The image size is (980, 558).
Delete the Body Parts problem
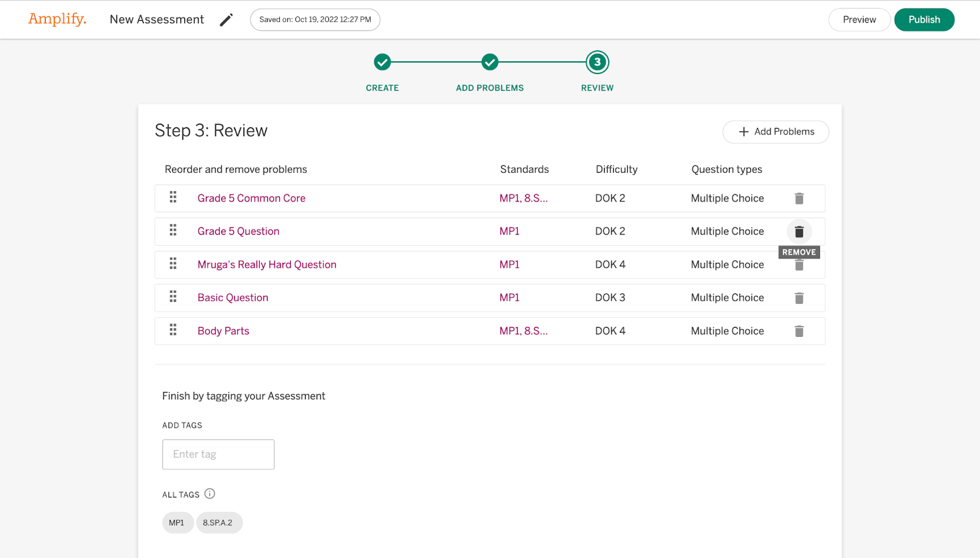click(x=799, y=331)
